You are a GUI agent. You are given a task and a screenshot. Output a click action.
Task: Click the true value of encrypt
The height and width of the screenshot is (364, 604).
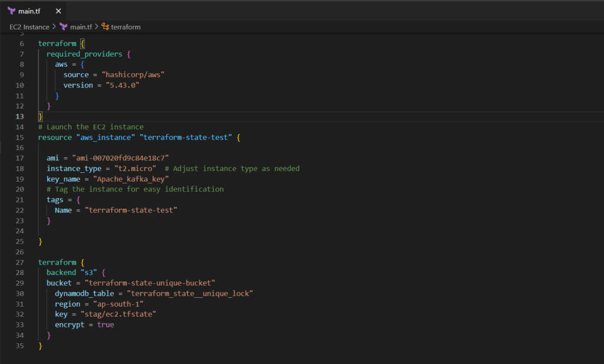106,324
